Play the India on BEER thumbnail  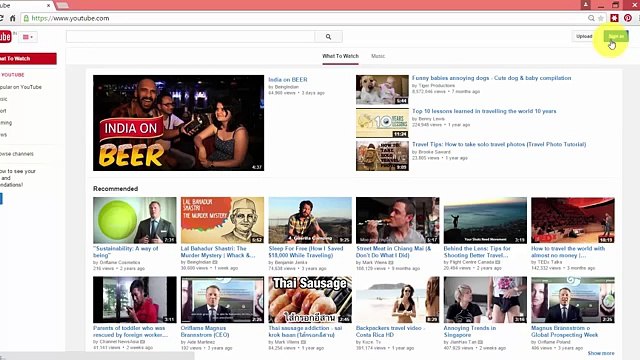(178, 123)
